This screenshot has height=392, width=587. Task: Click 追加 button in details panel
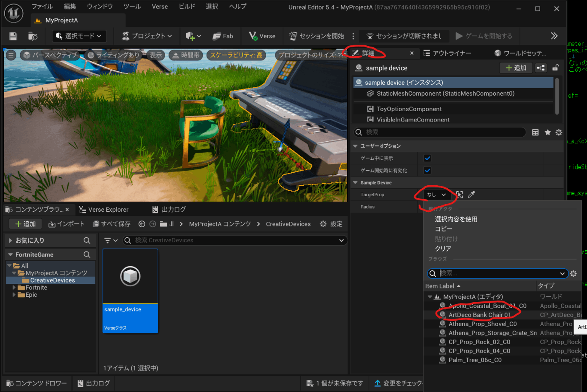516,68
